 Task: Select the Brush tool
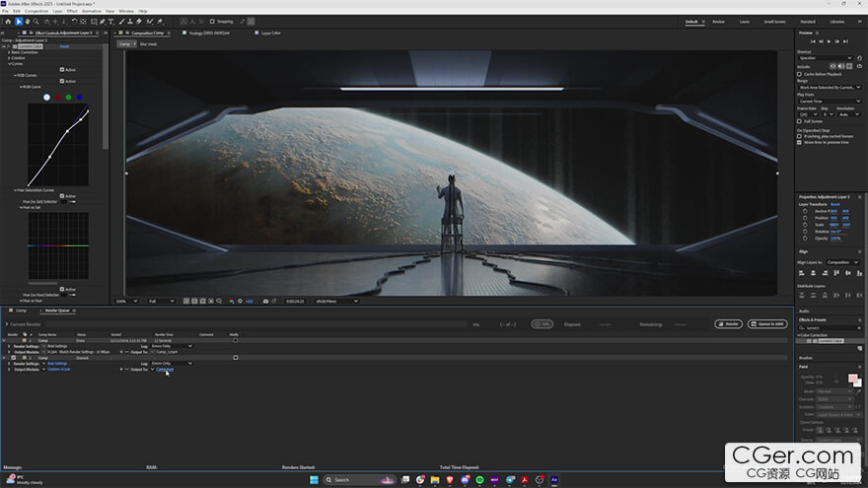[x=121, y=22]
